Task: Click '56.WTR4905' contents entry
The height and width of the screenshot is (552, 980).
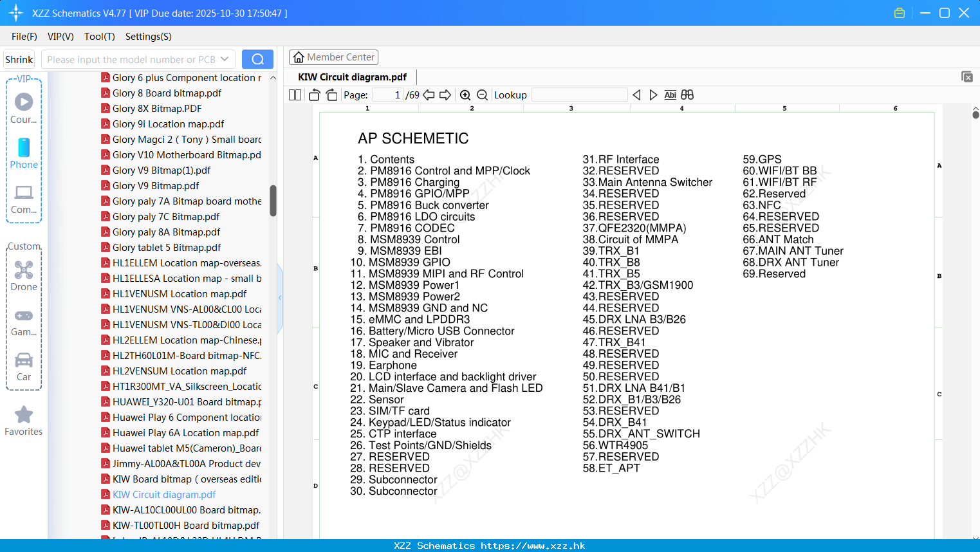Action: coord(615,445)
